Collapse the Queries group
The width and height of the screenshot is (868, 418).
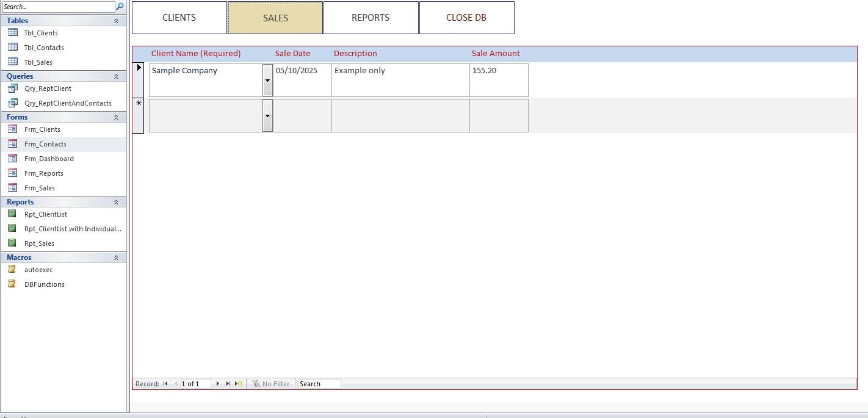pos(116,76)
